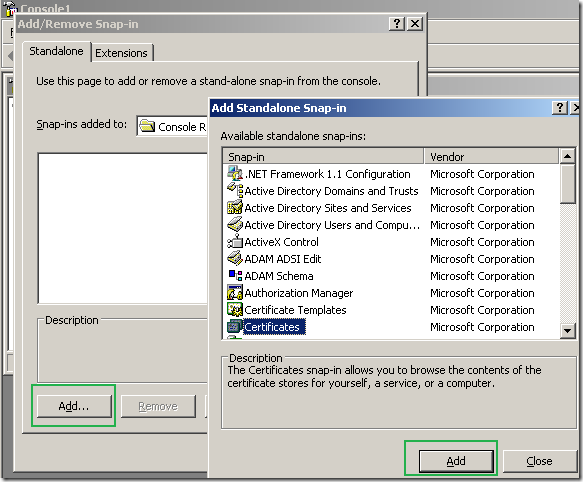
Task: Click the ADAM ADSI Edit icon
Action: (235, 258)
